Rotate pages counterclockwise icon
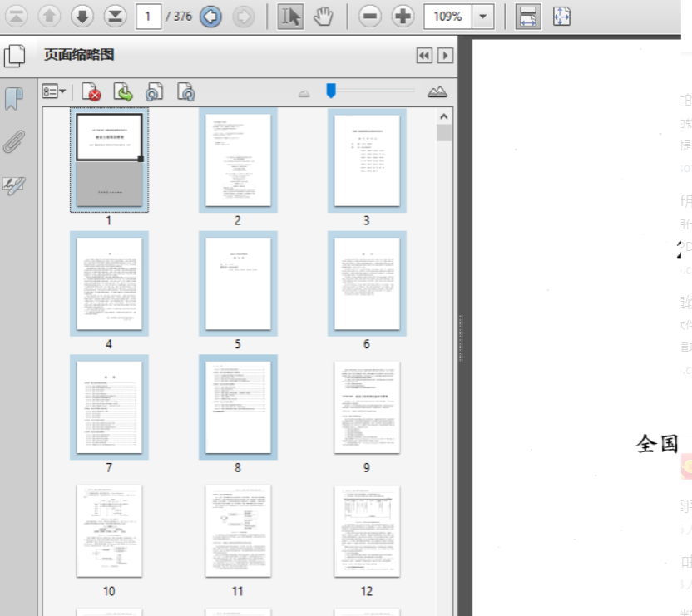This screenshot has height=616, width=692. pyautogui.click(x=154, y=92)
